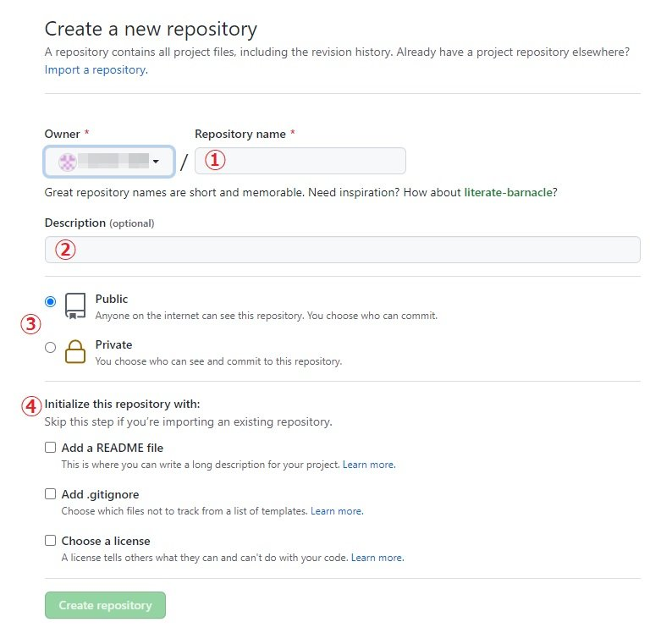Click the Owner dropdown caret arrow

click(x=156, y=162)
